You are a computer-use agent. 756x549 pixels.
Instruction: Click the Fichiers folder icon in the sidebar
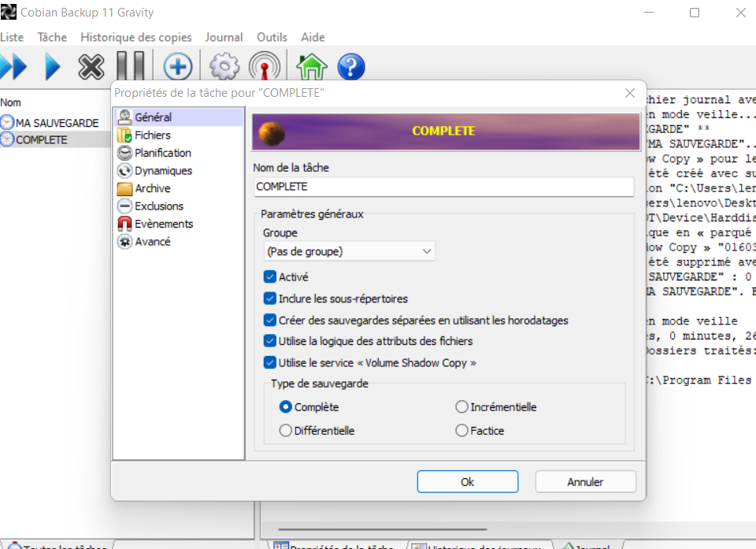coord(124,135)
